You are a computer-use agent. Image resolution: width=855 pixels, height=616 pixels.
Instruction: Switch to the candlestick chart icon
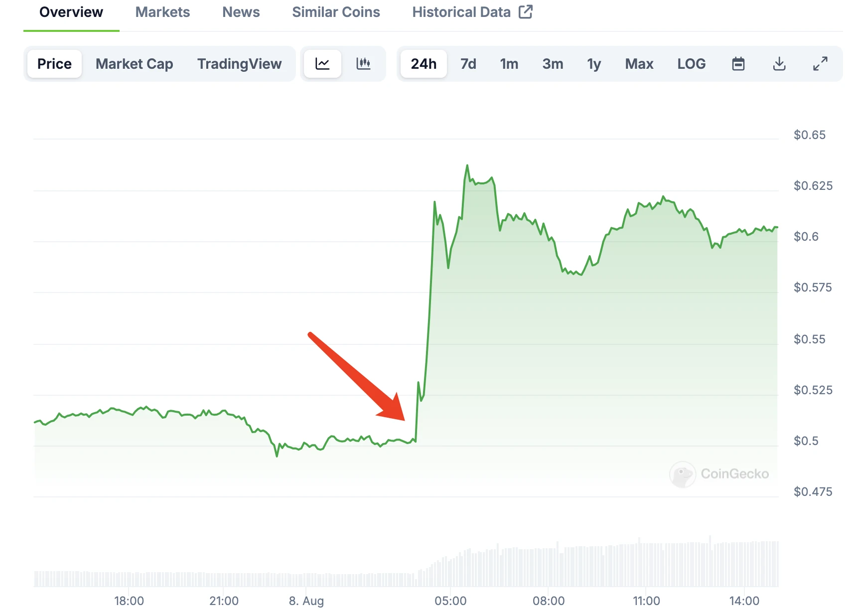pos(363,64)
